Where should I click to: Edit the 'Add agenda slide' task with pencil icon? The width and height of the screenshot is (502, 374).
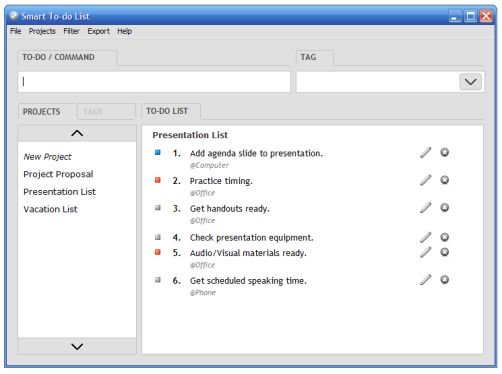click(x=425, y=153)
